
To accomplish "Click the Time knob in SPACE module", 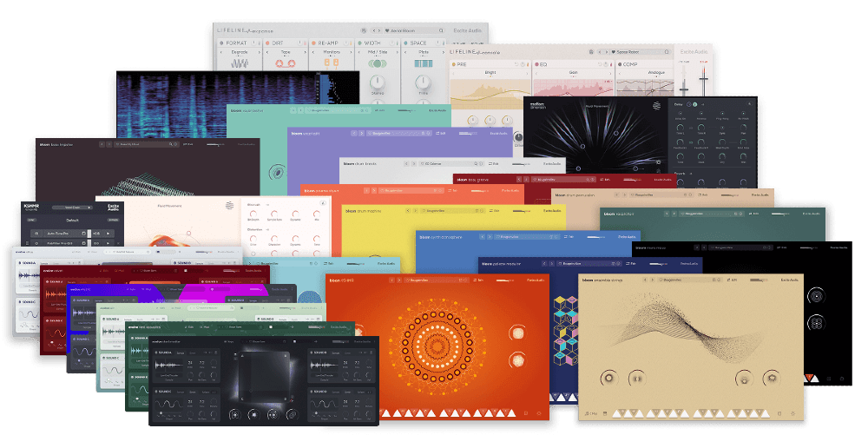I will [x=423, y=82].
